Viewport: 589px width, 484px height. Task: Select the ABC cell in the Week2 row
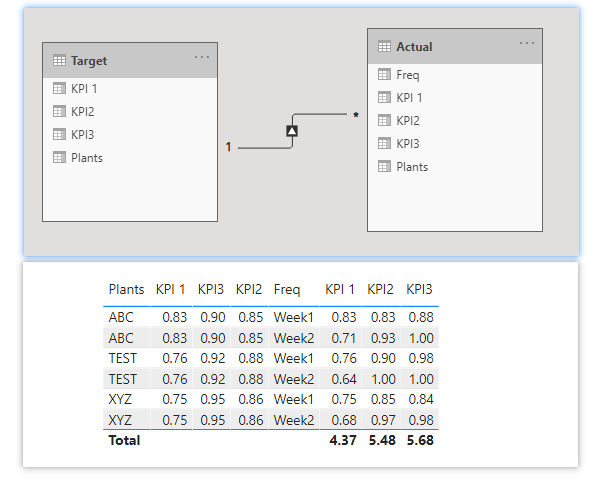(x=121, y=338)
